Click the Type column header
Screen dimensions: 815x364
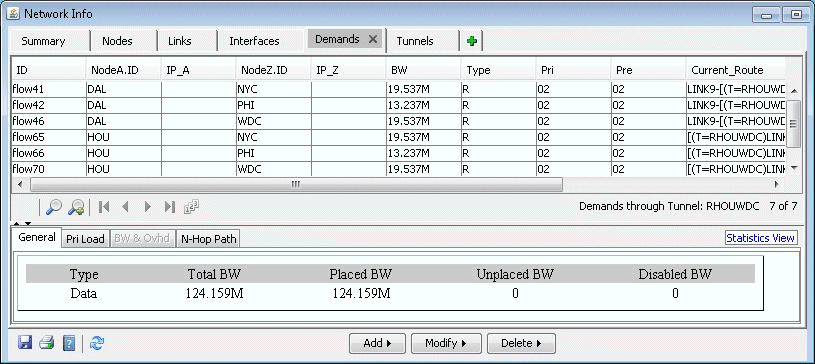[x=498, y=70]
